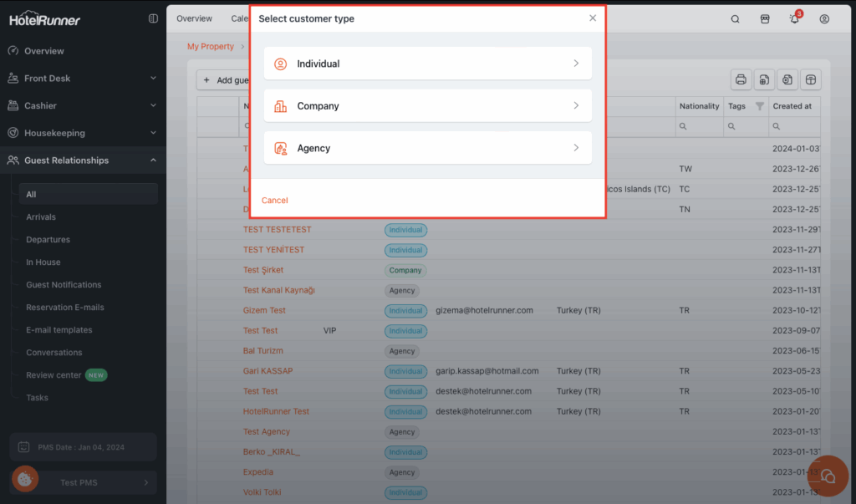The width and height of the screenshot is (856, 504).
Task: Open notifications bell icon
Action: point(794,19)
